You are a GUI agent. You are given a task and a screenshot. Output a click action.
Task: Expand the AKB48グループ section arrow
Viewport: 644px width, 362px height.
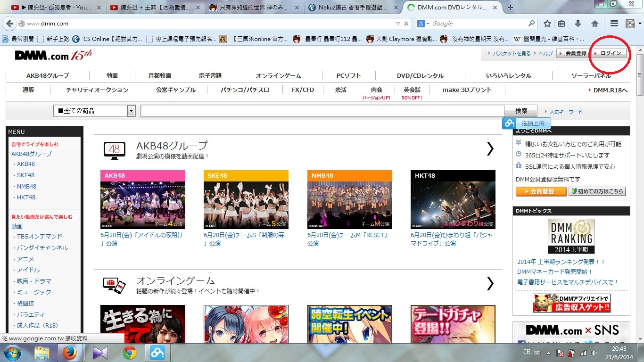point(490,149)
